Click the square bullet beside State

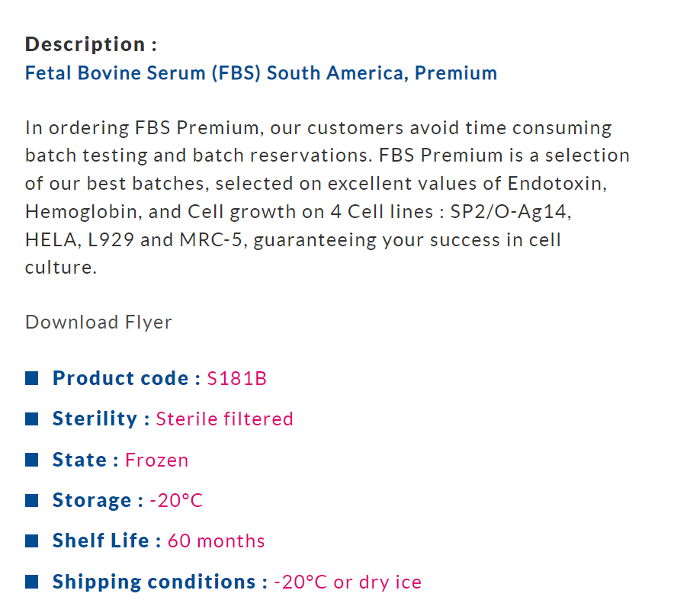coord(32,460)
